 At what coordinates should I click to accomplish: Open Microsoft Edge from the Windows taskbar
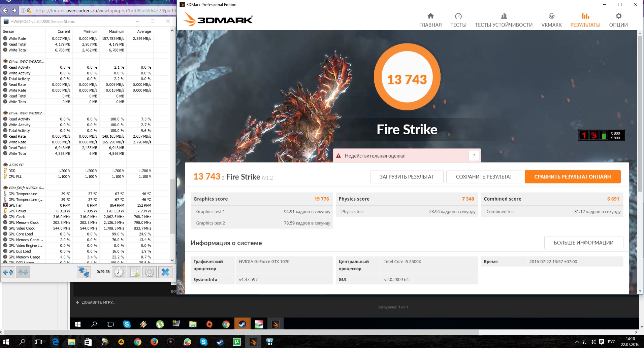point(55,342)
